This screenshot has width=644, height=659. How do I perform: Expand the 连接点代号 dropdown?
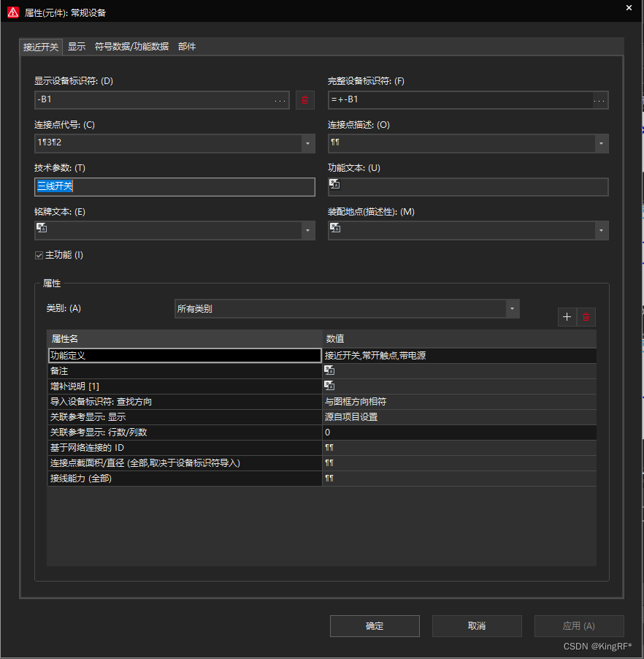(307, 144)
